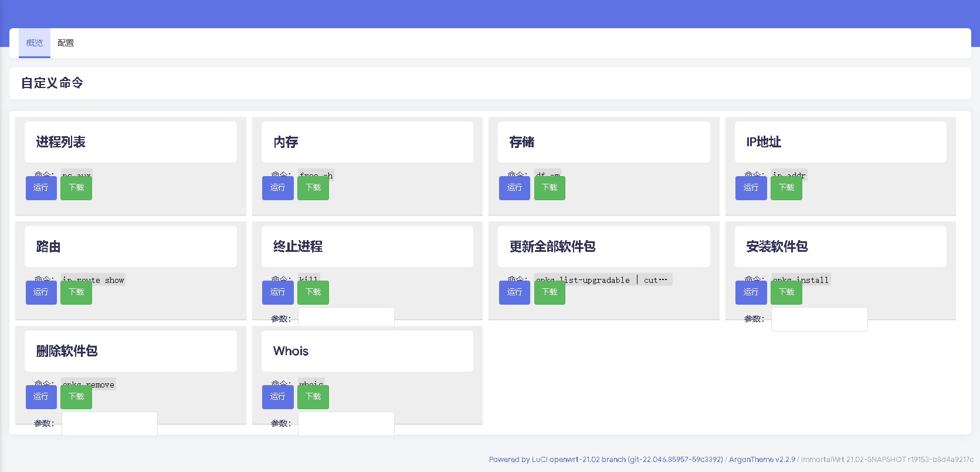Image resolution: width=980 pixels, height=472 pixels.
Task: Click 下载 in the 路由 card
Action: click(76, 292)
